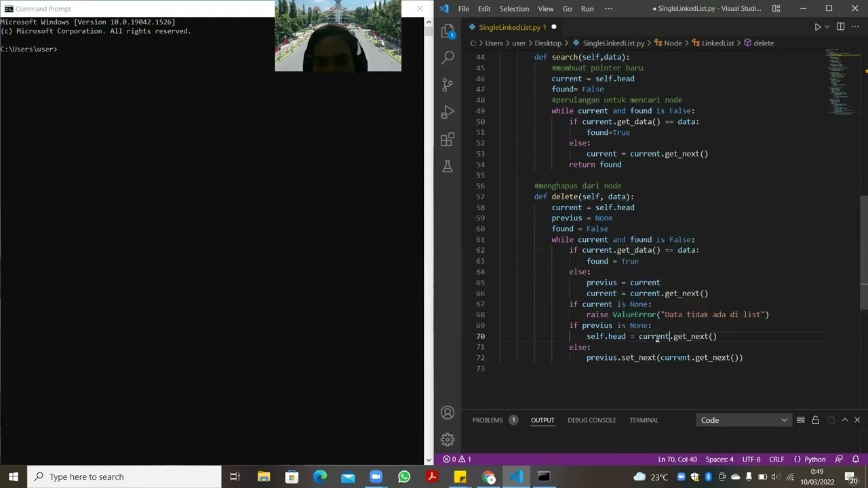Switch to the OUTPUT panel tab

[542, 420]
